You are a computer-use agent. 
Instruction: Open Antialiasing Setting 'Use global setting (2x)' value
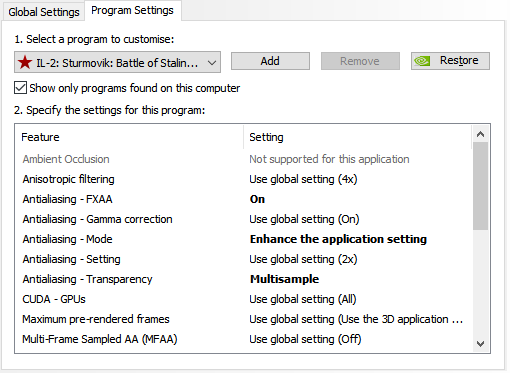tap(303, 259)
